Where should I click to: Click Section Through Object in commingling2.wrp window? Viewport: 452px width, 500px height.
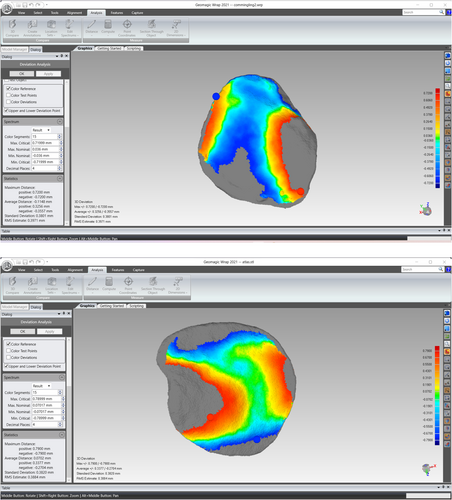click(151, 28)
